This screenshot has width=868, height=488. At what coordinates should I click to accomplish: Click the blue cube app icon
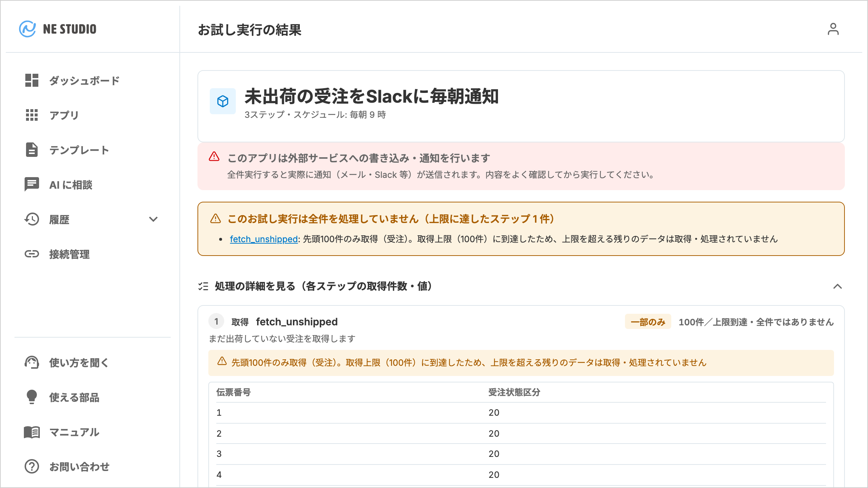(223, 101)
